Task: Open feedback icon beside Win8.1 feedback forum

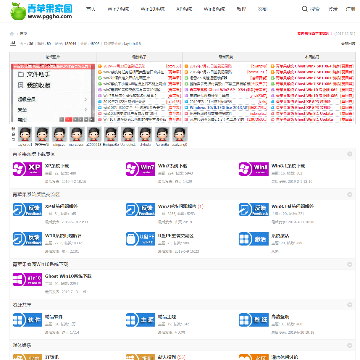Action: coord(254,209)
